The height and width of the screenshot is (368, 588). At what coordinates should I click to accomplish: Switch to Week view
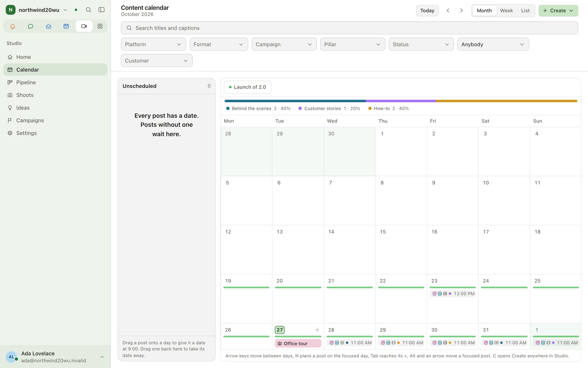(506, 10)
